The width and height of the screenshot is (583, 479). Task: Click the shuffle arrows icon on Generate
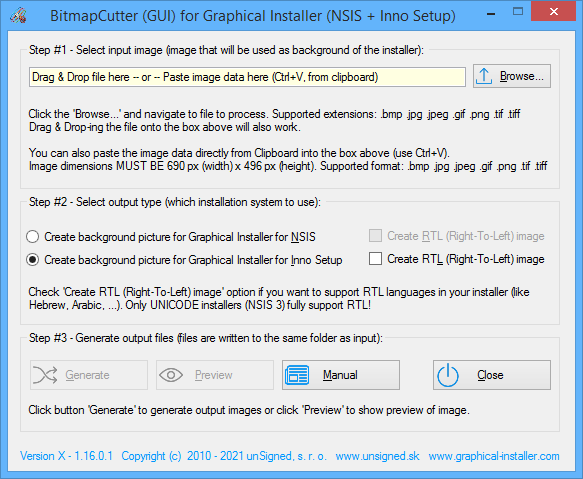coord(45,375)
